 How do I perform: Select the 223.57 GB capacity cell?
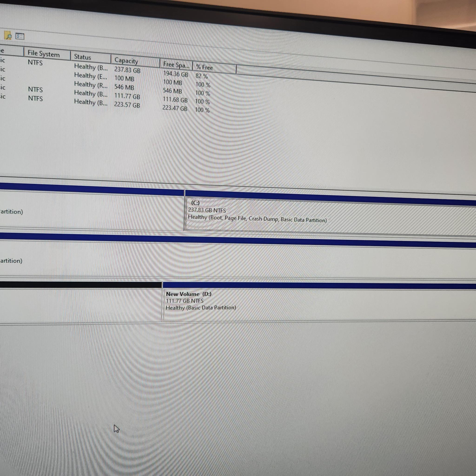pyautogui.click(x=127, y=105)
